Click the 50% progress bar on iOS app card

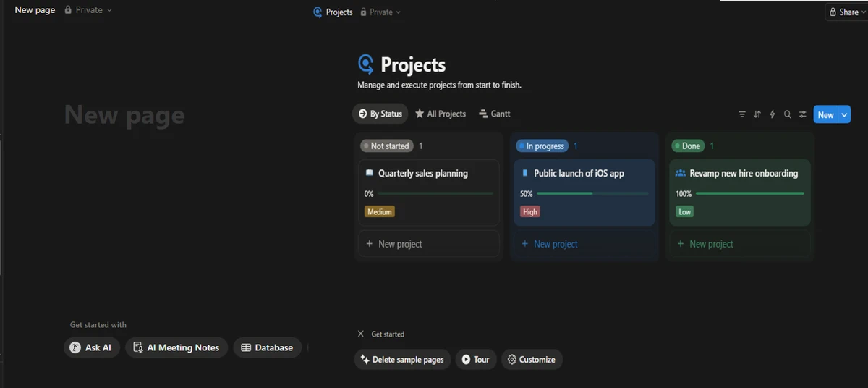[x=592, y=193]
